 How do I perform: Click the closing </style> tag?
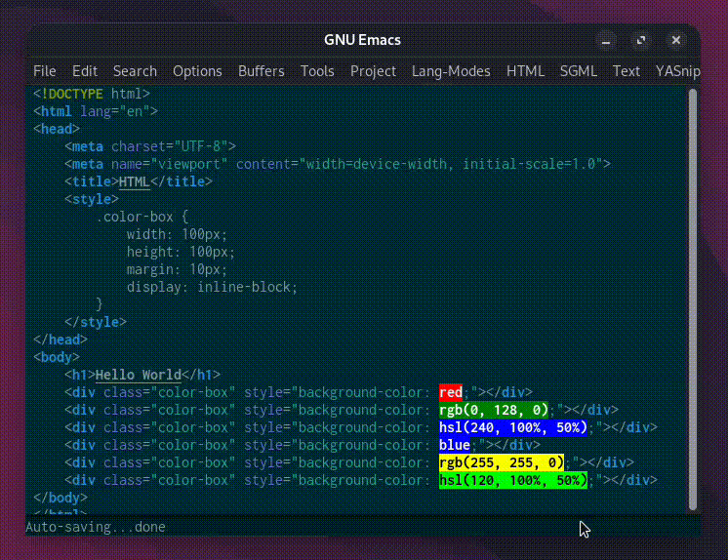[x=96, y=322]
